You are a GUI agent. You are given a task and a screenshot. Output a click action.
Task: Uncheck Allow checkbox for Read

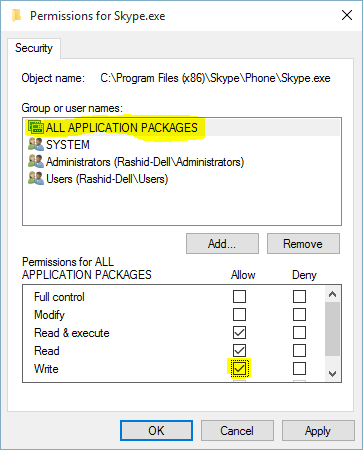coord(239,350)
